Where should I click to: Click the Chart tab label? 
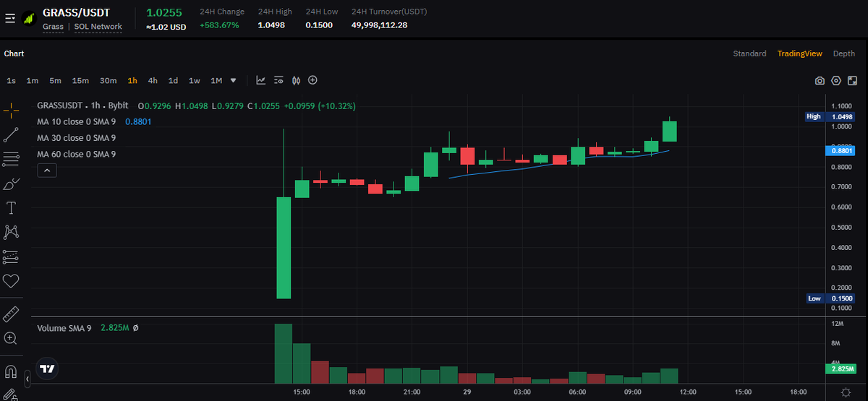click(14, 53)
